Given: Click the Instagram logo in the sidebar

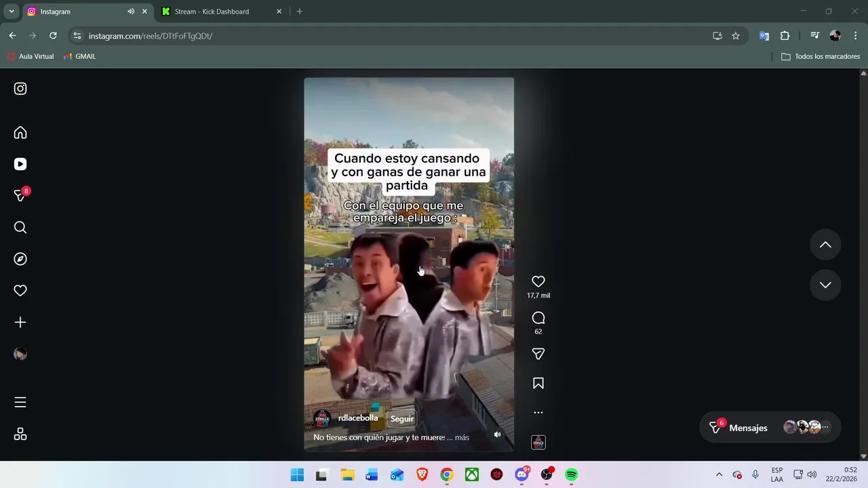Looking at the screenshot, I should click(x=20, y=89).
